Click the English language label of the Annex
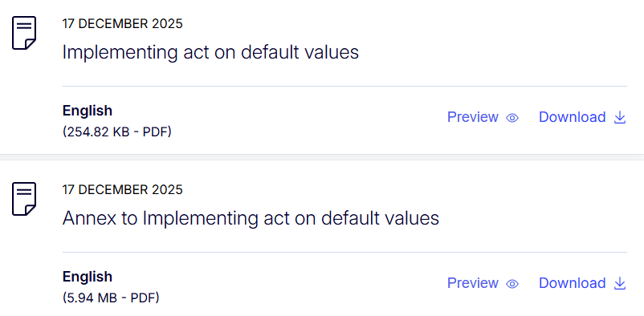644x316 pixels. [87, 277]
